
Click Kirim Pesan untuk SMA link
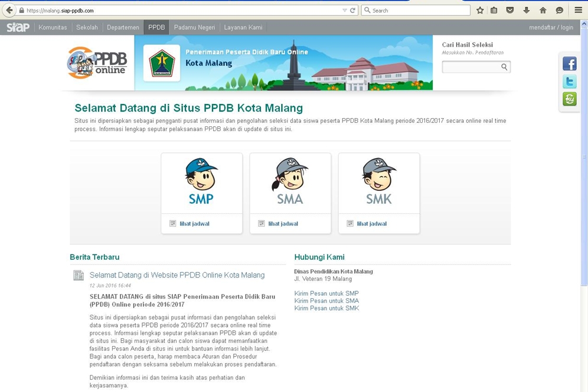(326, 301)
